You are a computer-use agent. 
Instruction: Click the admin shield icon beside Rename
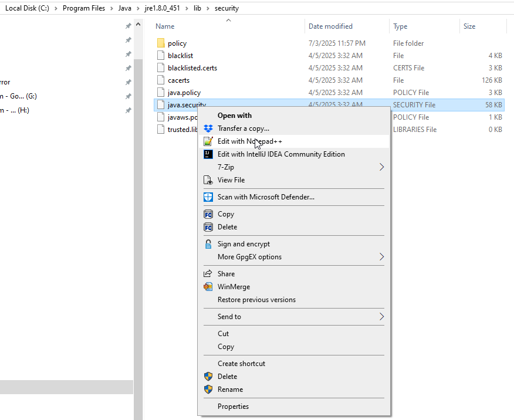(208, 389)
